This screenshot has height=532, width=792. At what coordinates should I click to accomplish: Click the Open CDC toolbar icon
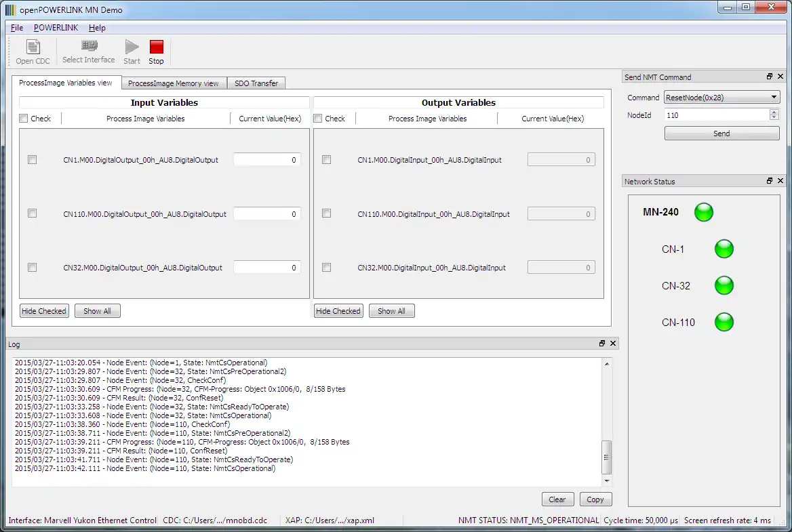[33, 47]
